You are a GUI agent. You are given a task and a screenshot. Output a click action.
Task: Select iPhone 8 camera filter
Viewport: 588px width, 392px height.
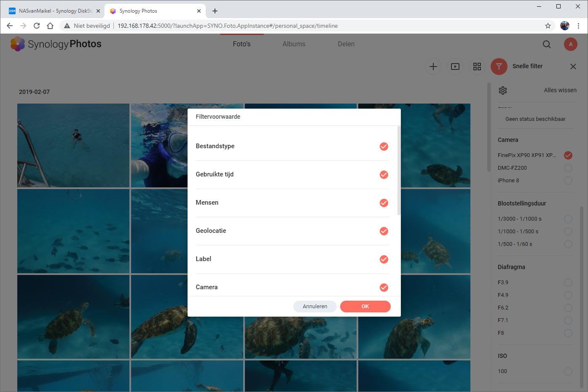click(568, 181)
